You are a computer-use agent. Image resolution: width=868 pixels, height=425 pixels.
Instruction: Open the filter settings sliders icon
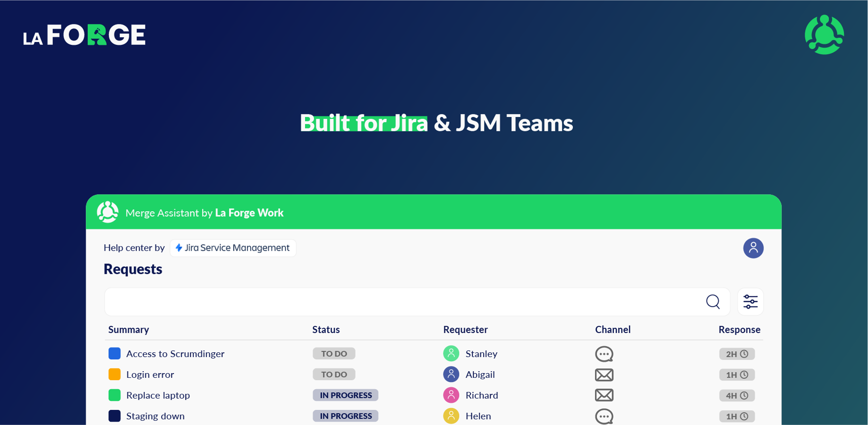click(x=750, y=301)
